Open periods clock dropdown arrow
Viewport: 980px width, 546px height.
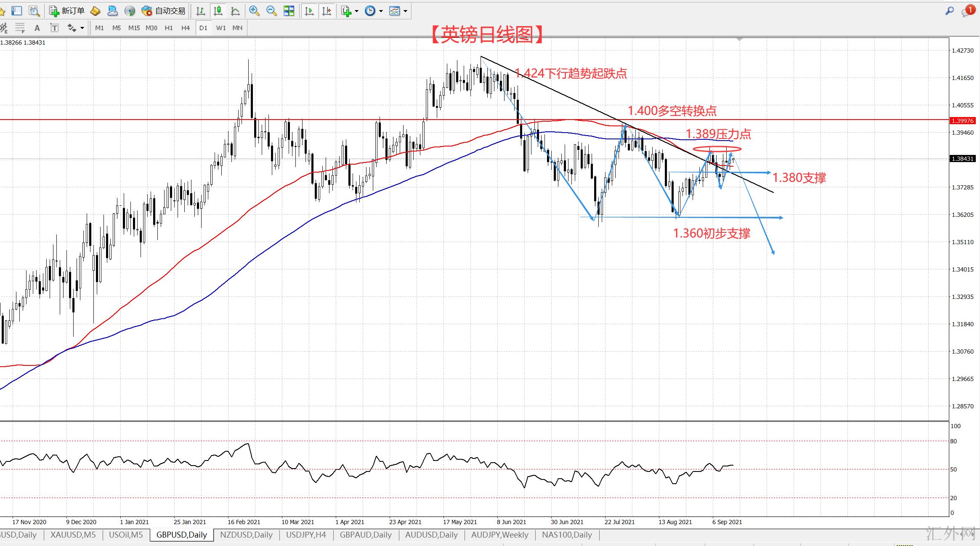coord(381,11)
